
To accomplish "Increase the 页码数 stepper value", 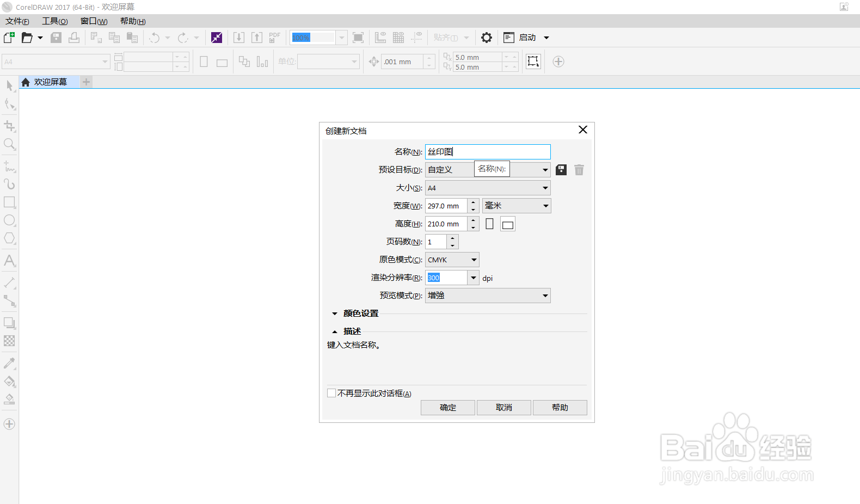I will [452, 238].
